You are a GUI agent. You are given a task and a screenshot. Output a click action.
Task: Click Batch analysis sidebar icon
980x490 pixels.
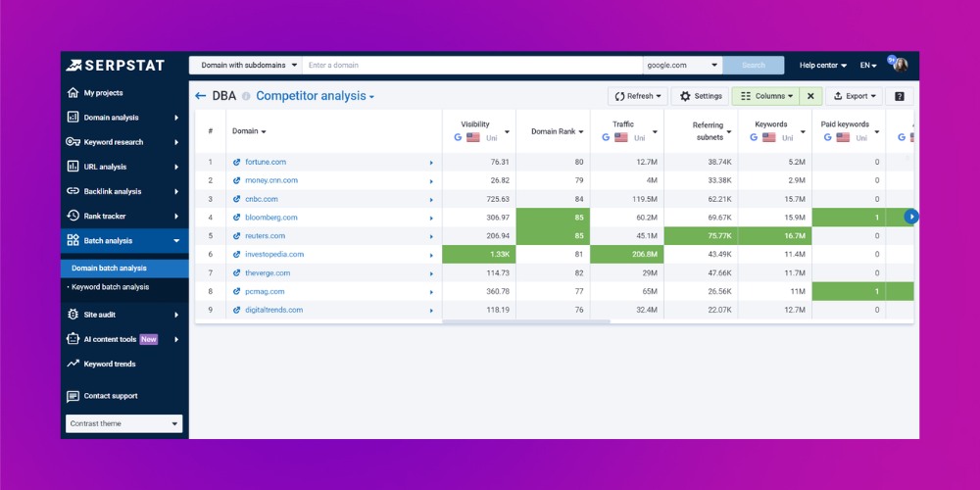pyautogui.click(x=73, y=241)
